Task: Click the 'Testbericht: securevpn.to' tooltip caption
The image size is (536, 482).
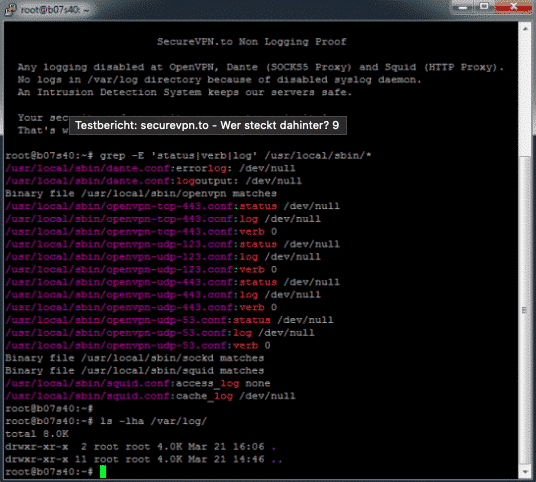Action: 207,125
